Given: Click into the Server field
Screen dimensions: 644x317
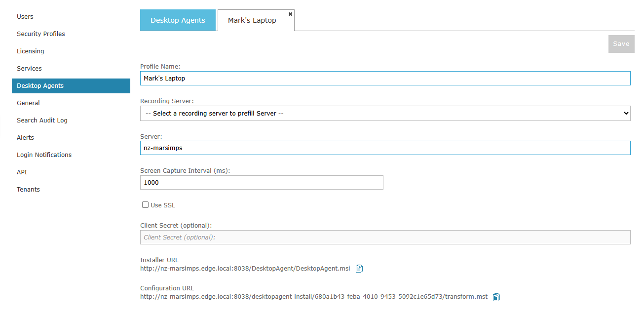Looking at the screenshot, I should click(x=385, y=148).
